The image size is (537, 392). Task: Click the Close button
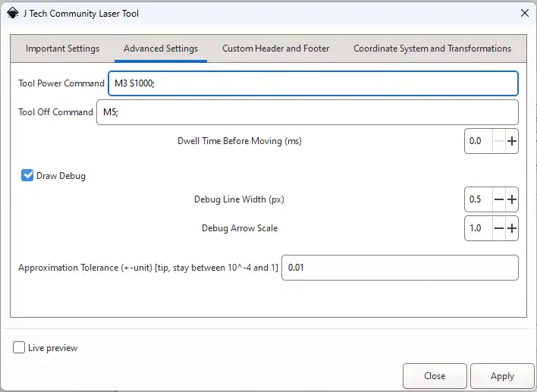coord(435,376)
